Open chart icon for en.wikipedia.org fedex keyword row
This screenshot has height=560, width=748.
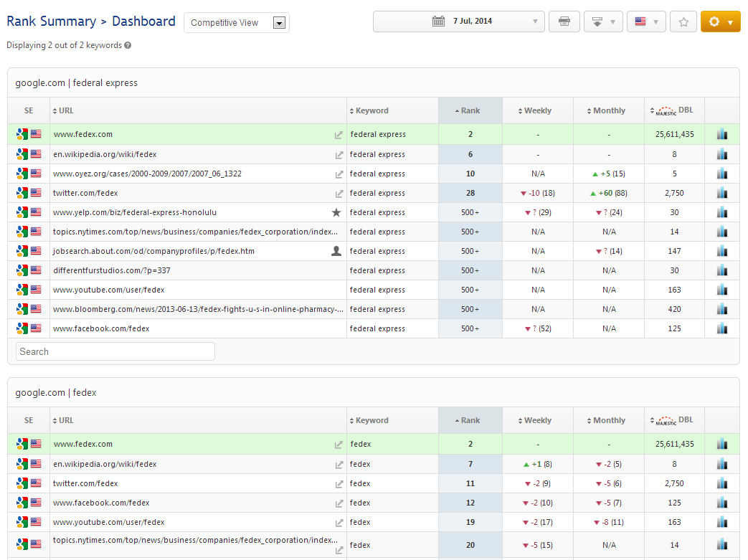[721, 464]
